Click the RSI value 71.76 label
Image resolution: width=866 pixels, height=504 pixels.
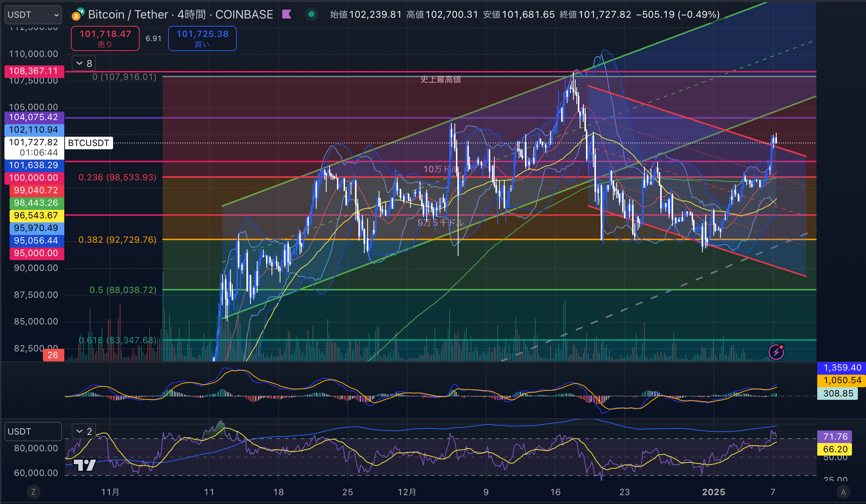[835, 437]
